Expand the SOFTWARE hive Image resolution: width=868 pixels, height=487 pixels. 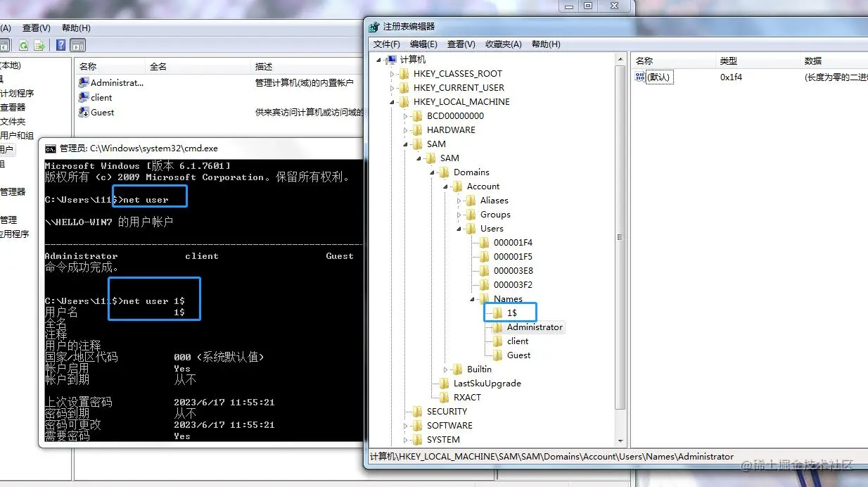tap(406, 426)
